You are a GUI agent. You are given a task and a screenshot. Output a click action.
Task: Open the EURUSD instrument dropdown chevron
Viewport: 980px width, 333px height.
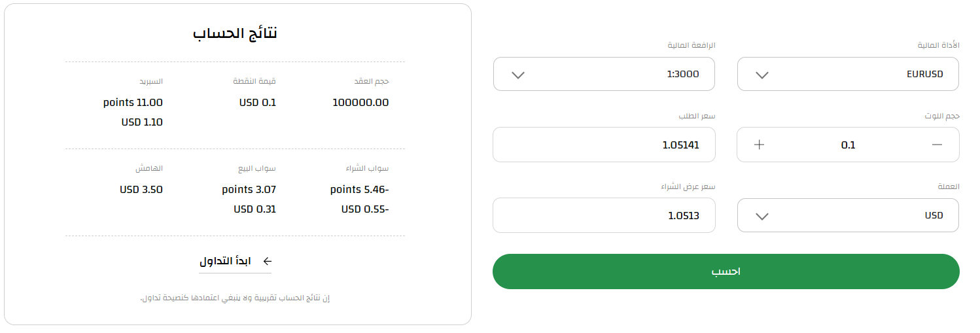pos(761,75)
